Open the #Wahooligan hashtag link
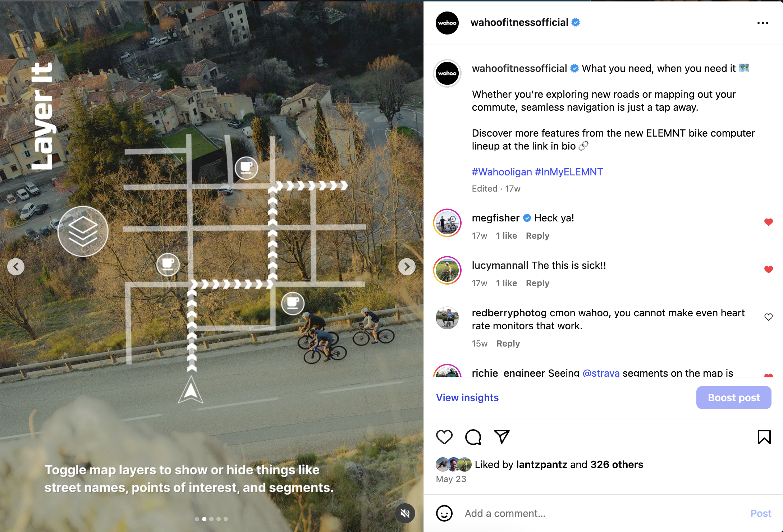Viewport: 783px width, 532px height. coord(502,172)
